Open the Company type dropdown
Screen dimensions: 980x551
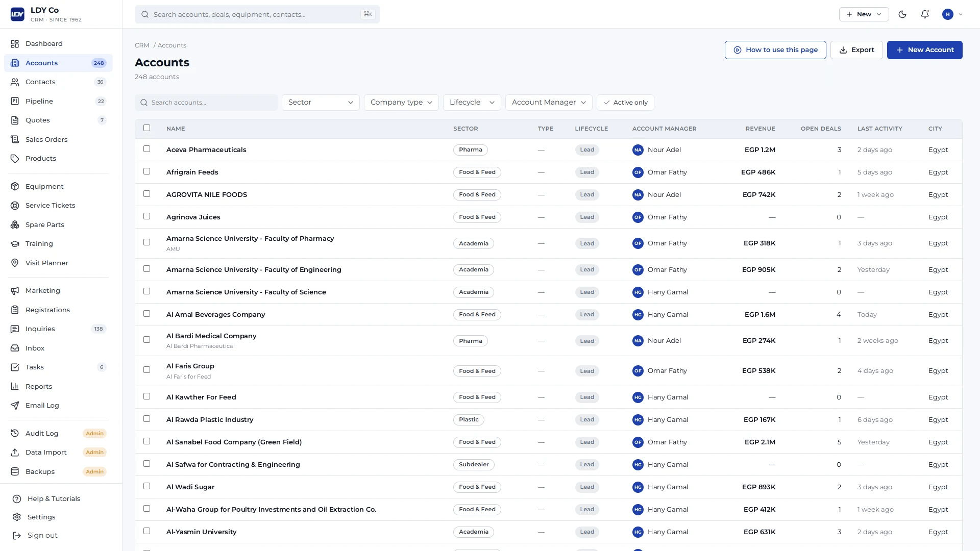[401, 103]
